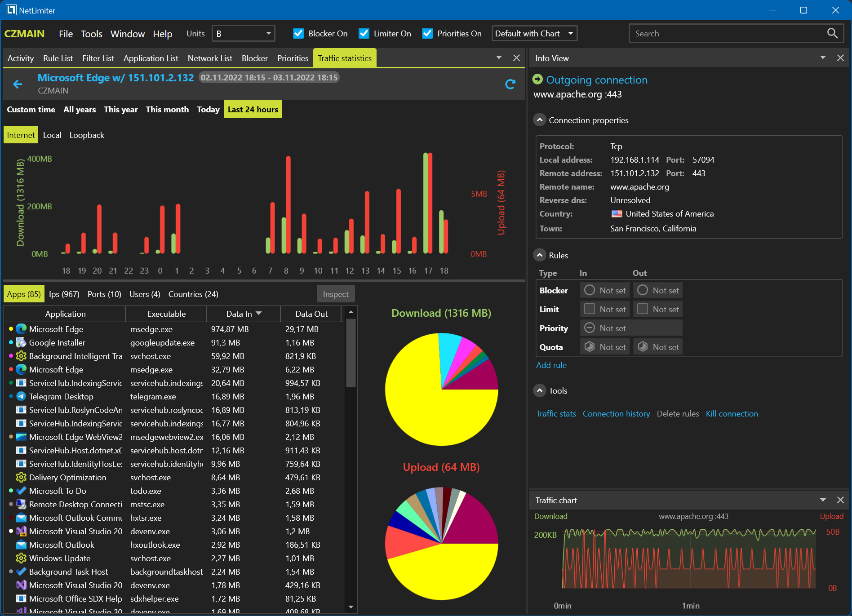Refresh the traffic statistics view

pos(510,84)
